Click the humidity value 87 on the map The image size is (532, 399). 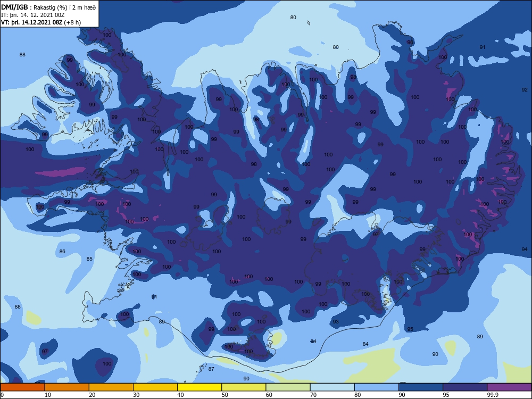tap(211, 369)
